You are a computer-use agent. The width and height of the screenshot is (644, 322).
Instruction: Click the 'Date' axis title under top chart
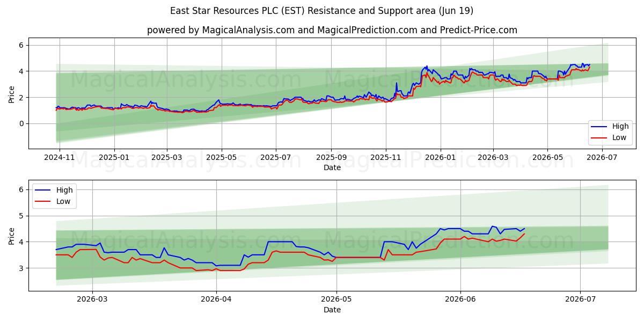coord(332,168)
